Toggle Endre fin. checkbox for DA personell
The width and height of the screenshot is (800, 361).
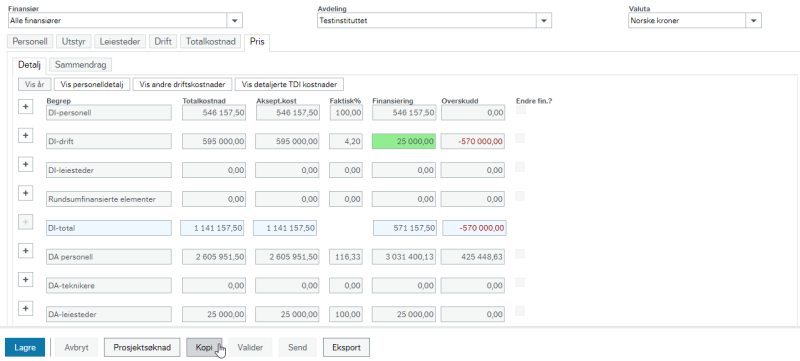click(520, 254)
